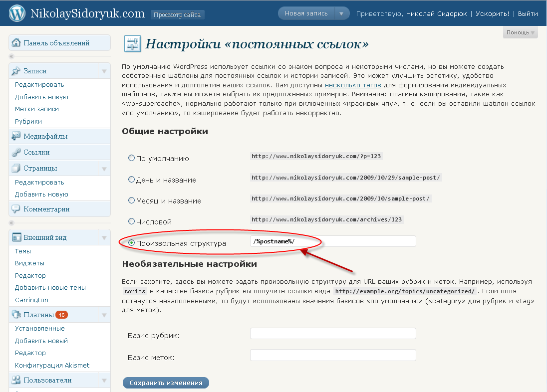The image size is (547, 392).
Task: Click the lower sidebar separator arrow
Action: [x=11, y=222]
